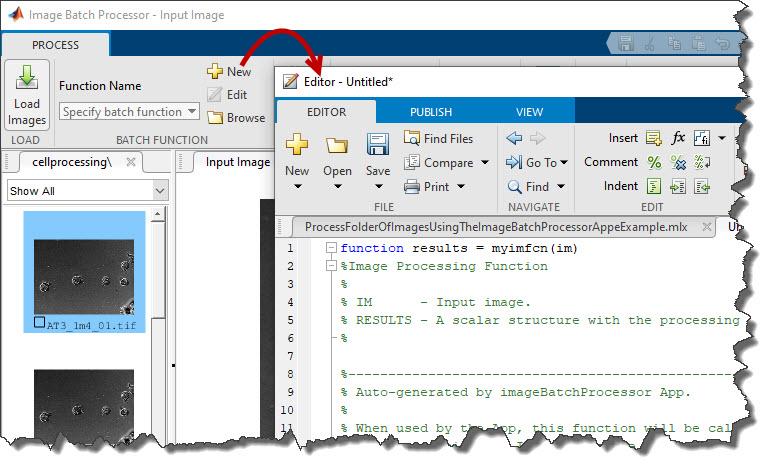Expand the Insert fi dropdown arrow

pyautogui.click(x=722, y=138)
